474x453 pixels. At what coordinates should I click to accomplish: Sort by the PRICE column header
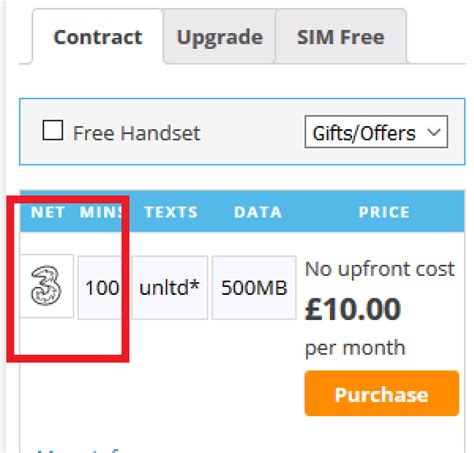tap(384, 212)
